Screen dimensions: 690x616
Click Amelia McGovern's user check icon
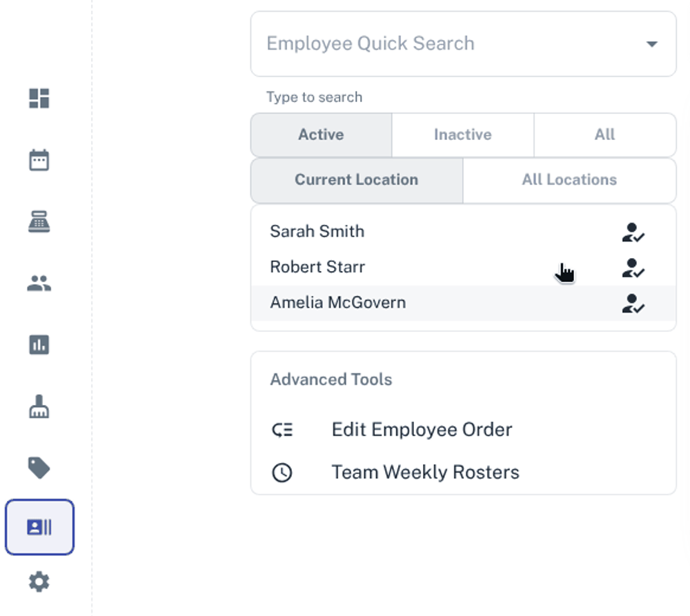point(633,304)
